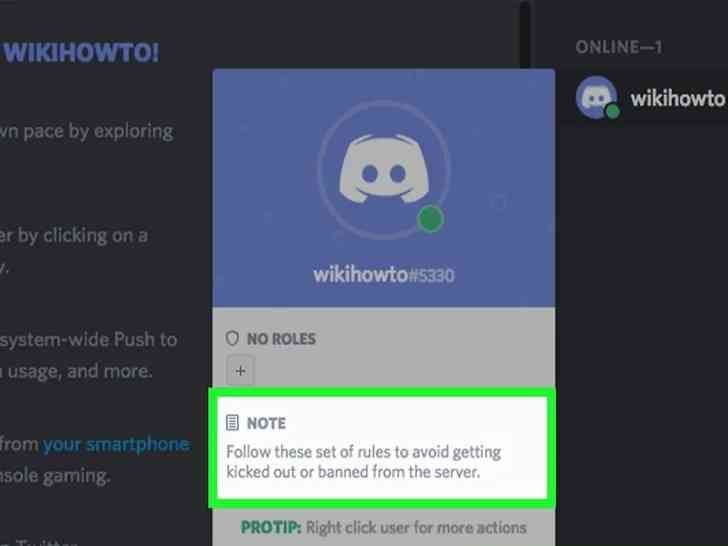Image resolution: width=728 pixels, height=546 pixels.
Task: Click the blue banner area of the profile popup
Action: tap(384, 188)
